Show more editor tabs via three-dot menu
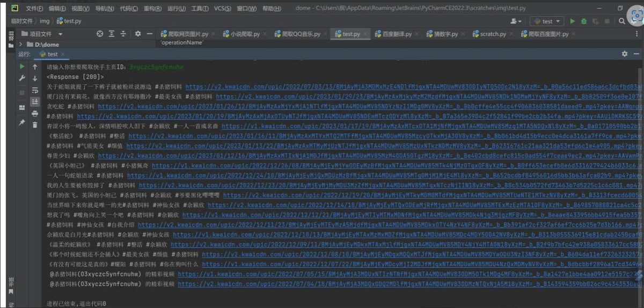The width and height of the screenshot is (644, 308). (637, 34)
